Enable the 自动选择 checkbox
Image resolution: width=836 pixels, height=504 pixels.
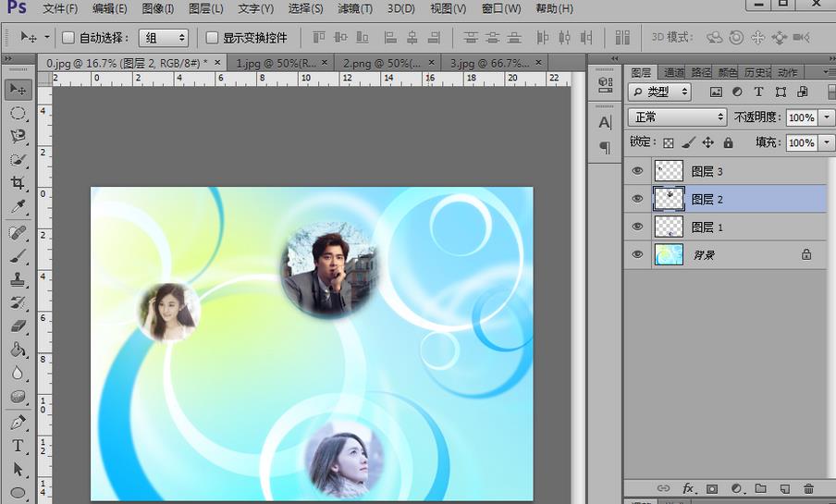point(68,38)
